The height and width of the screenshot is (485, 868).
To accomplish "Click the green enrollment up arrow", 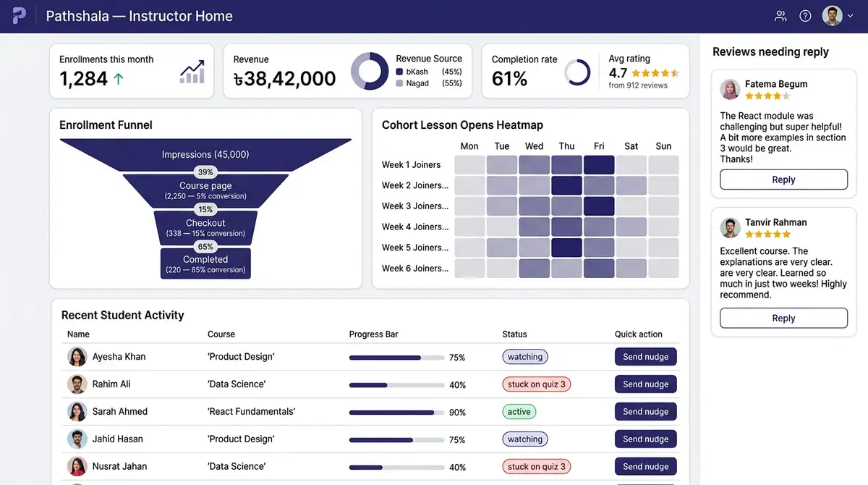I will coord(119,78).
